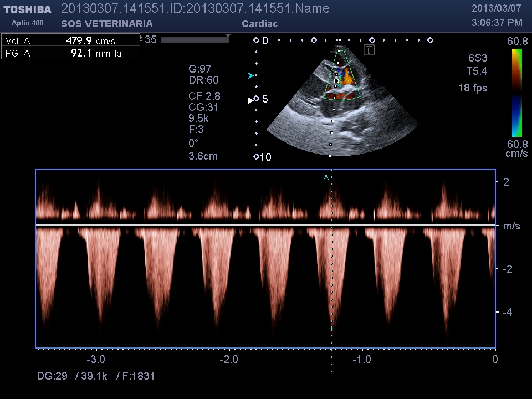Select the caliper 'A' label atop the spectrum
This screenshot has height=399, width=532.
click(326, 177)
